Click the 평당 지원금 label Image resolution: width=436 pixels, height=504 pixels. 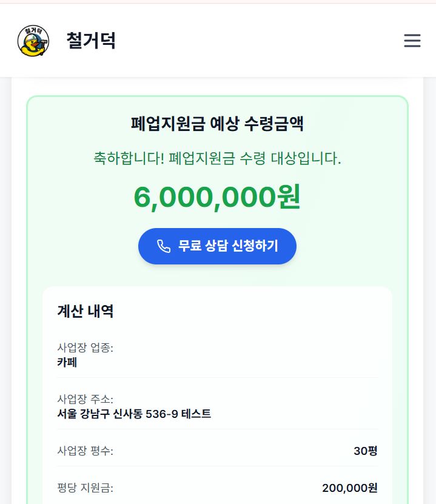[86, 488]
